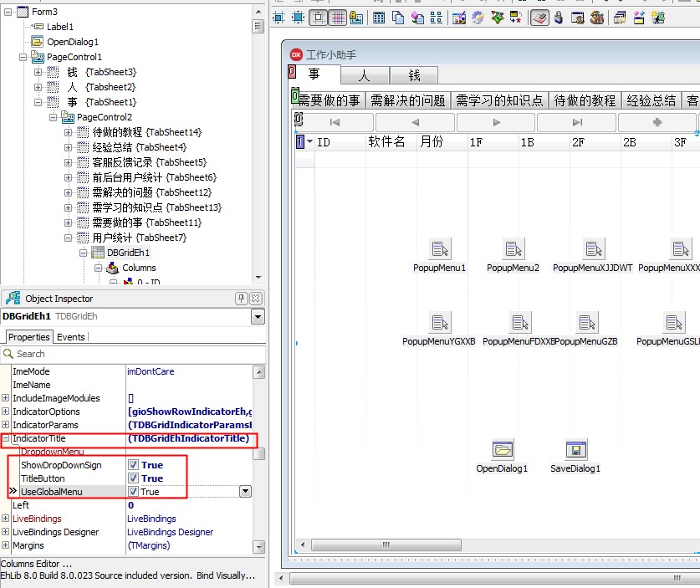Collapse the IndicatorTitle property group
Screen dimensions: 700x588
pos(6,438)
